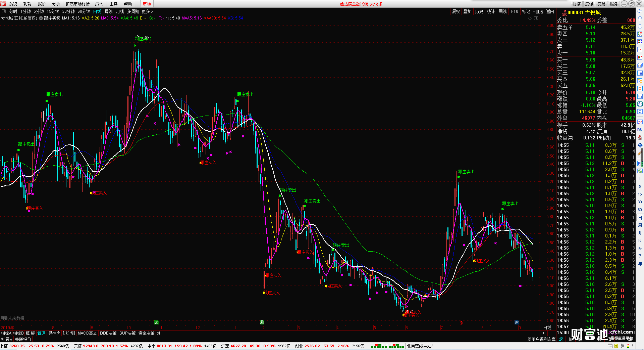Select the 月线 monthly period
This screenshot has width=644, height=350.
pyautogui.click(x=120, y=11)
